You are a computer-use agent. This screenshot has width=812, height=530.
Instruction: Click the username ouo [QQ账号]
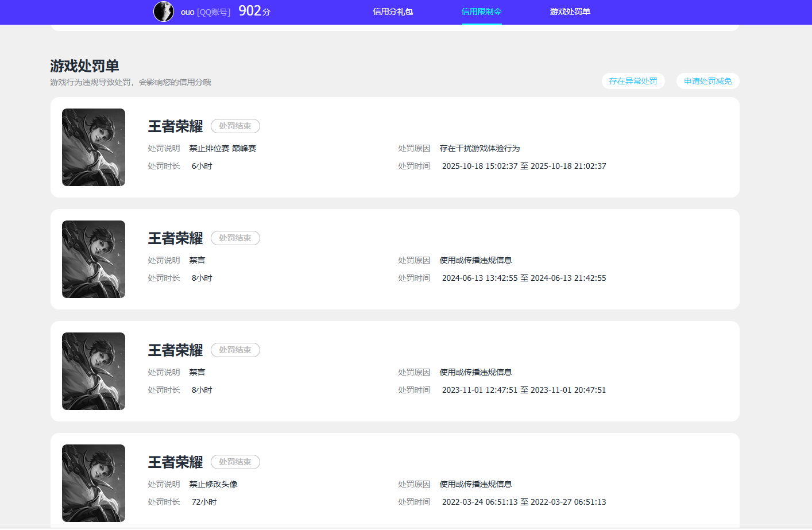(x=206, y=12)
